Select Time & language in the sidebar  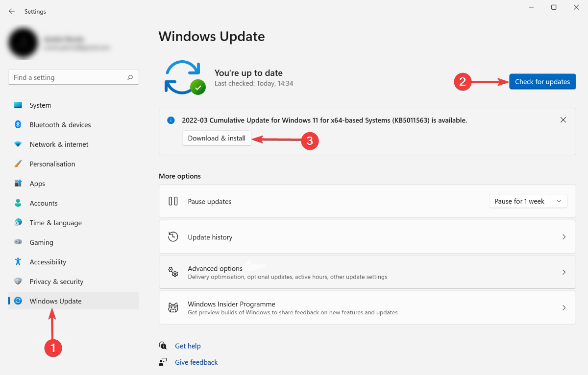point(55,222)
